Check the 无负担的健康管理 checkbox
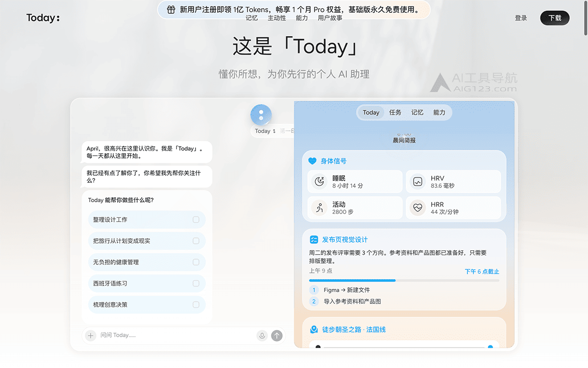The height and width of the screenshot is (368, 588). coord(196,262)
